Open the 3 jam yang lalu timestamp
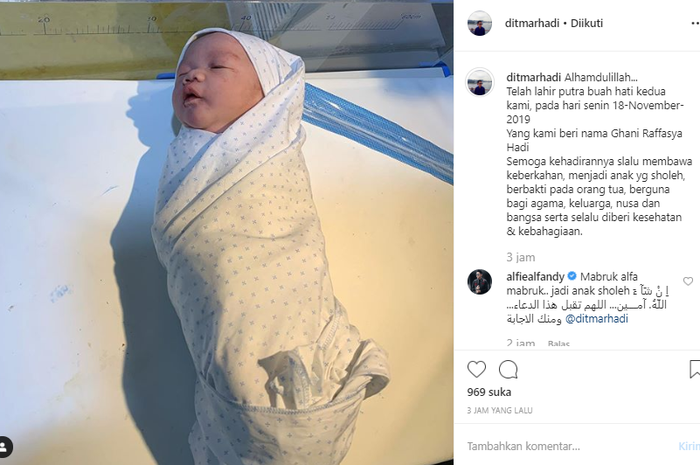Image resolution: width=700 pixels, height=465 pixels. coord(500,411)
